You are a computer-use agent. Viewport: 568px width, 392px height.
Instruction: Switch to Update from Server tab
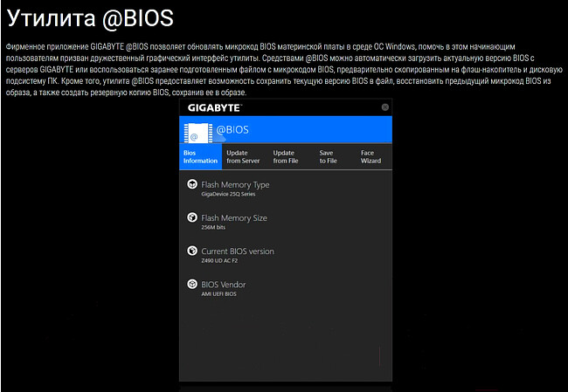click(x=243, y=157)
